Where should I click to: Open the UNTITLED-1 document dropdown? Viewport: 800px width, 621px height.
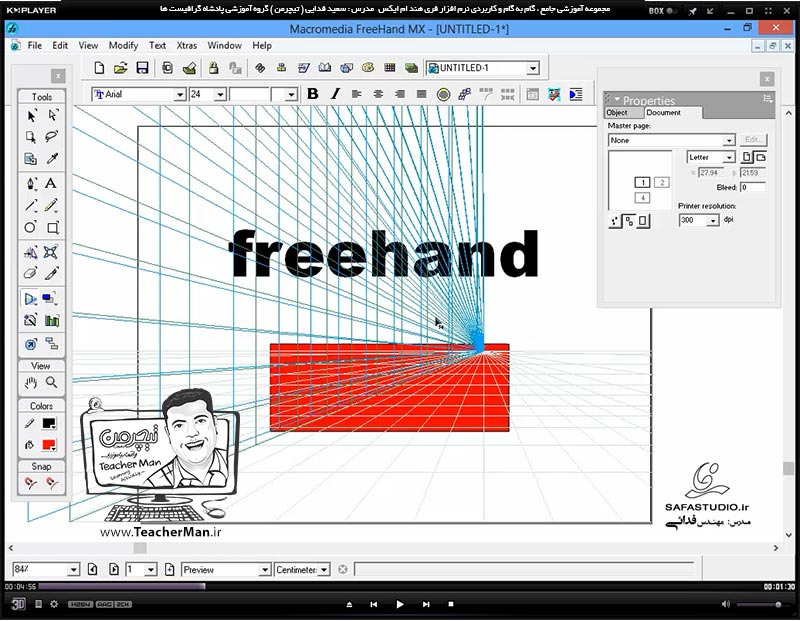[x=533, y=68]
